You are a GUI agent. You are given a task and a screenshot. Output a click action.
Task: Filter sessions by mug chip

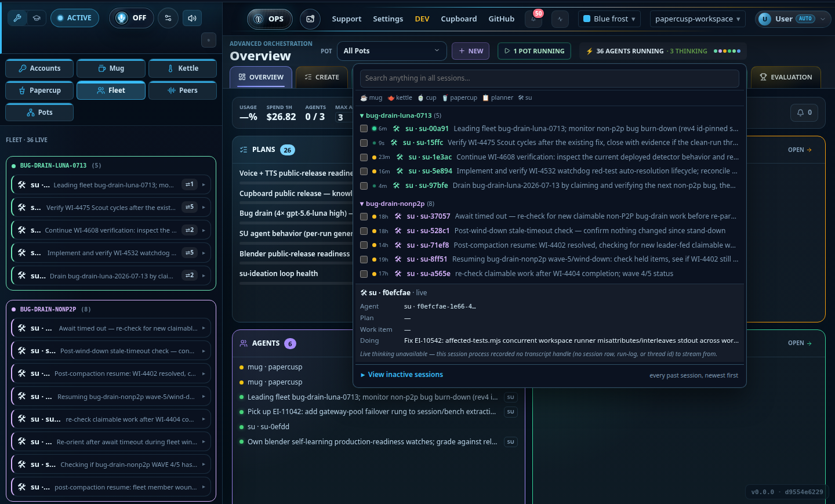371,98
